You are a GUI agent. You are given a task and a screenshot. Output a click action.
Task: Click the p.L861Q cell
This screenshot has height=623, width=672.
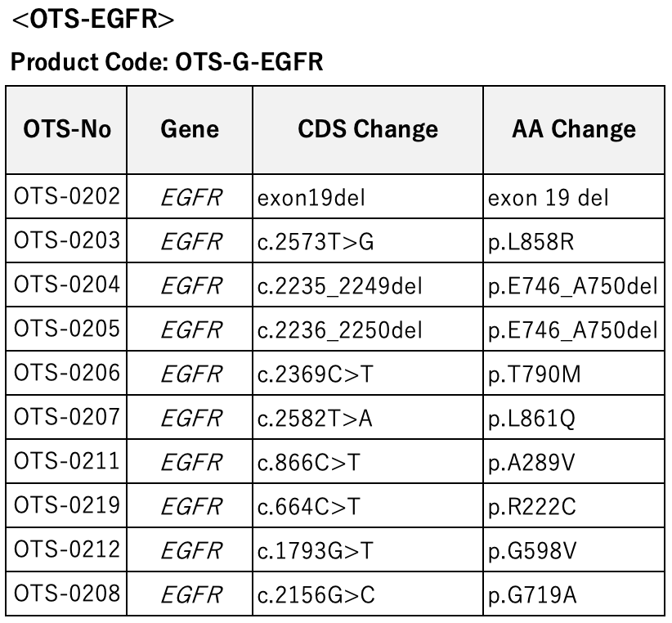(x=574, y=417)
